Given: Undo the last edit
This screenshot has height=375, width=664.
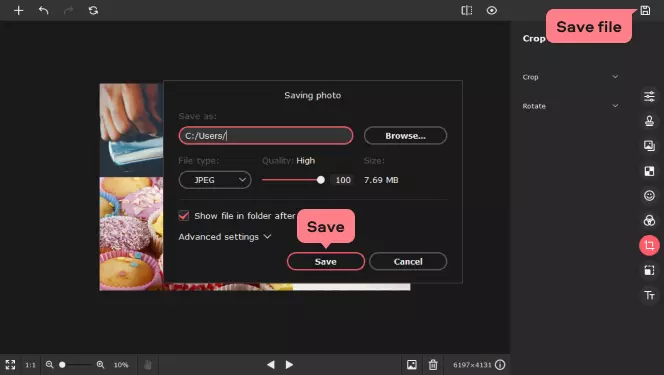Looking at the screenshot, I should 44,11.
